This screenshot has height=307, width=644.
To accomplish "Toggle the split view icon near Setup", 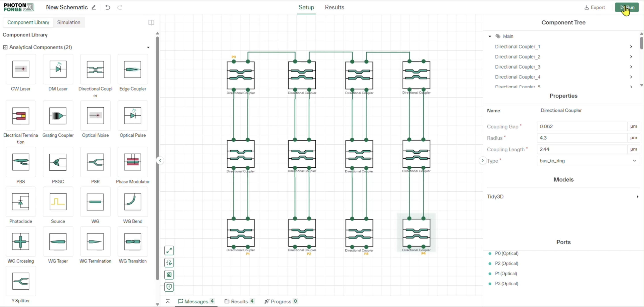I will coord(151,22).
